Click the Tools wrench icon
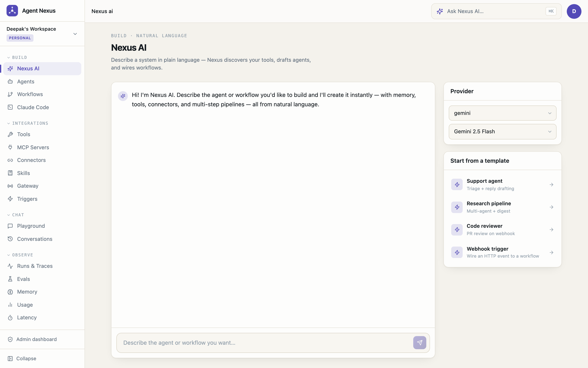Screen dimensions: 588x368 click(x=10, y=134)
